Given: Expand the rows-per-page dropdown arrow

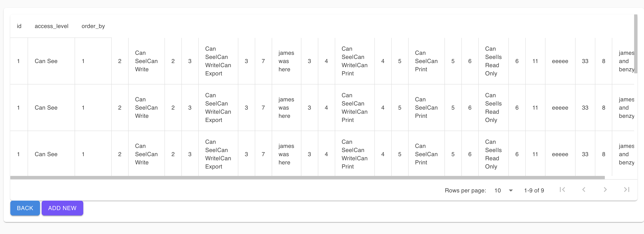Looking at the screenshot, I should tap(511, 190).
